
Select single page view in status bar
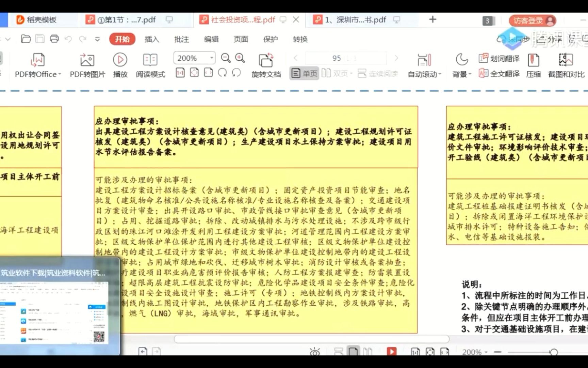pyautogui.click(x=353, y=351)
